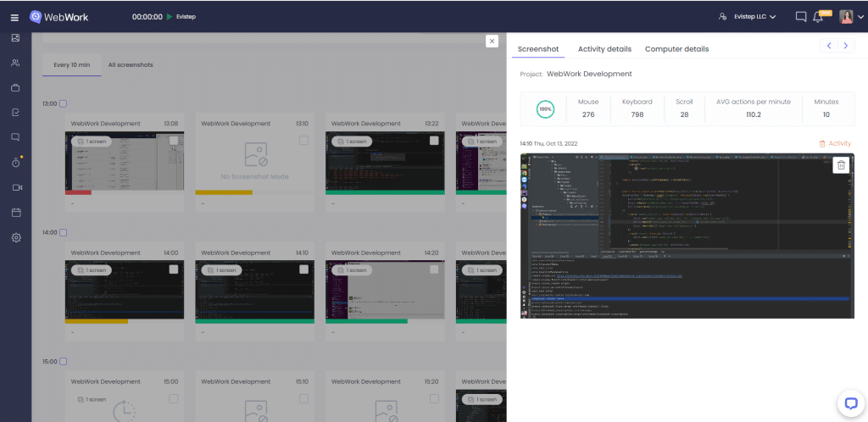Switch to the Screenshot tab
This screenshot has width=868, height=422.
click(538, 48)
